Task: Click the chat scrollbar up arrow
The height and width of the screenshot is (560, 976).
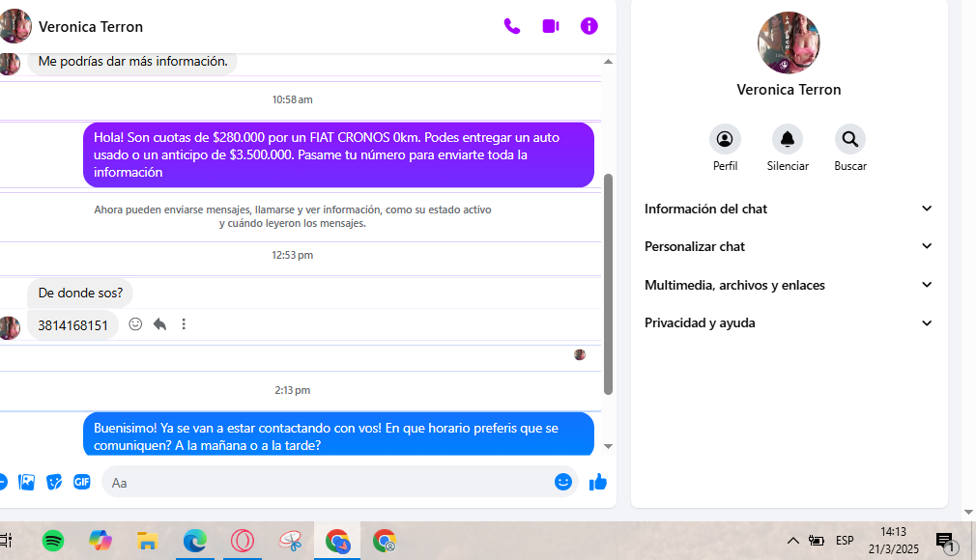Action: [x=608, y=62]
